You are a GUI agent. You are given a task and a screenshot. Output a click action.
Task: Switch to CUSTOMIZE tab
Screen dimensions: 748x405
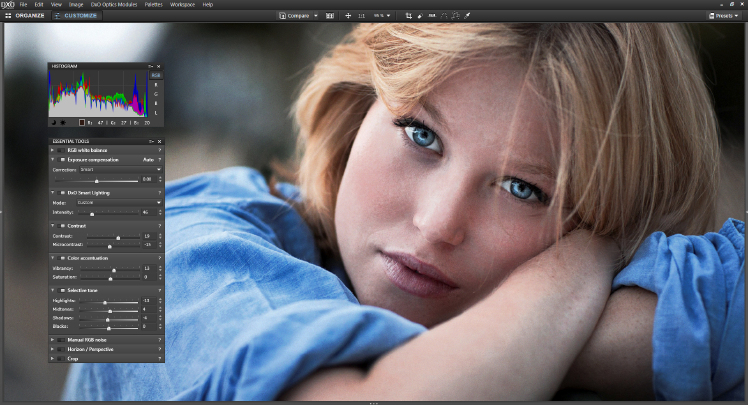click(76, 16)
